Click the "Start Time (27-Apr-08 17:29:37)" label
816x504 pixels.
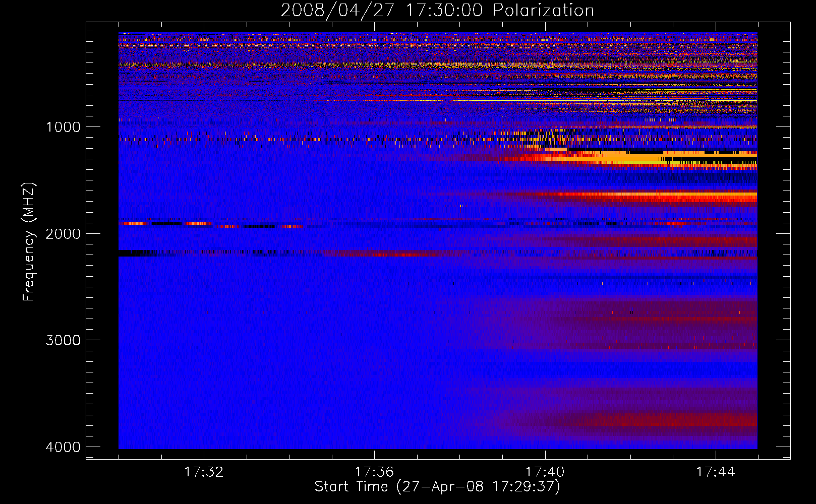click(437, 487)
